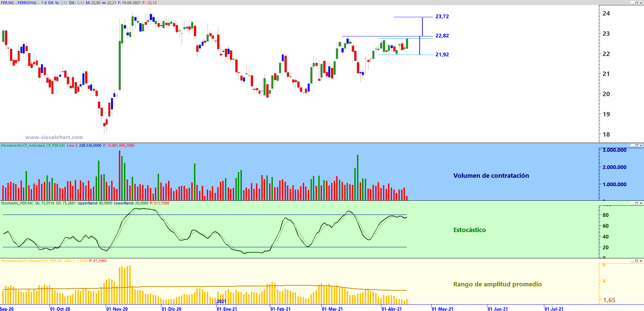Select the 'Volumen de contratación' text annotation
The height and width of the screenshot is (311, 644).
pos(491,176)
